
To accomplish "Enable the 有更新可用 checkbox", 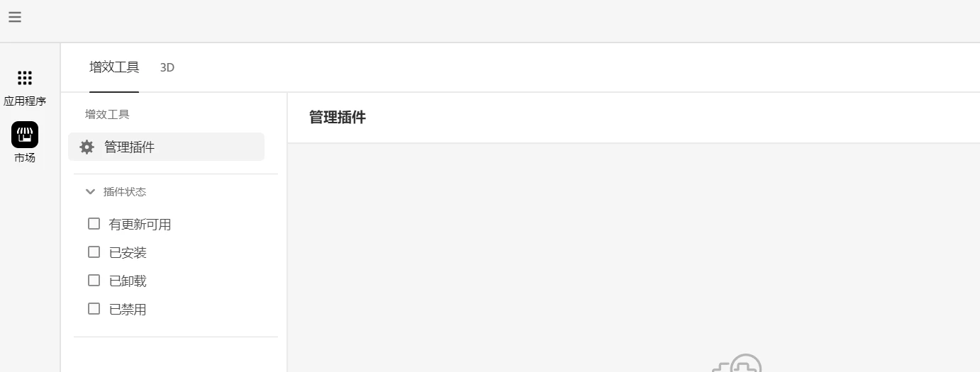I will [94, 224].
